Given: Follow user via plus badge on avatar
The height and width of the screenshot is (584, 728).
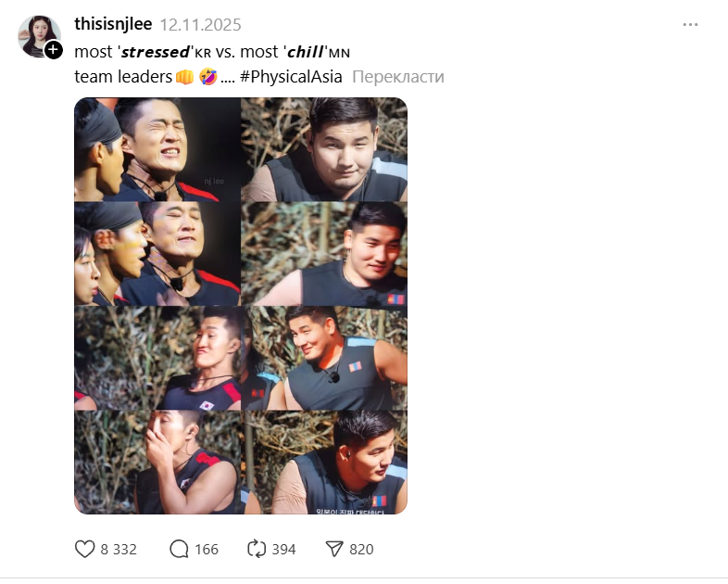Looking at the screenshot, I should 54,49.
